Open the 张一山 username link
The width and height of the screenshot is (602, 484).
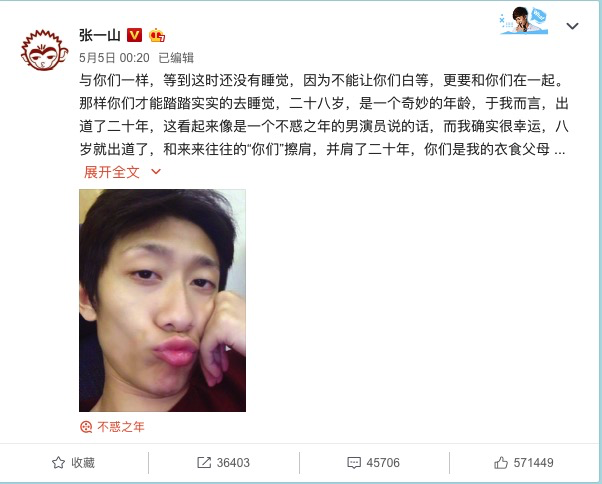100,35
